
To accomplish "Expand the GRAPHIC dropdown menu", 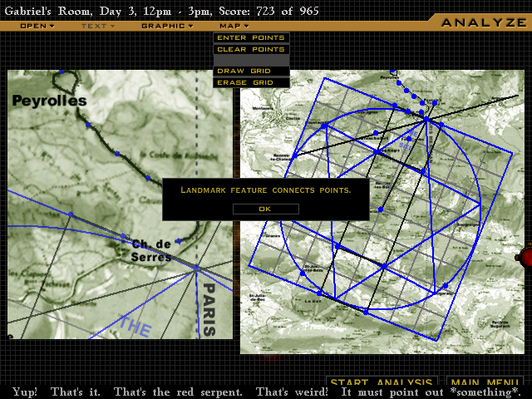I will [x=167, y=26].
